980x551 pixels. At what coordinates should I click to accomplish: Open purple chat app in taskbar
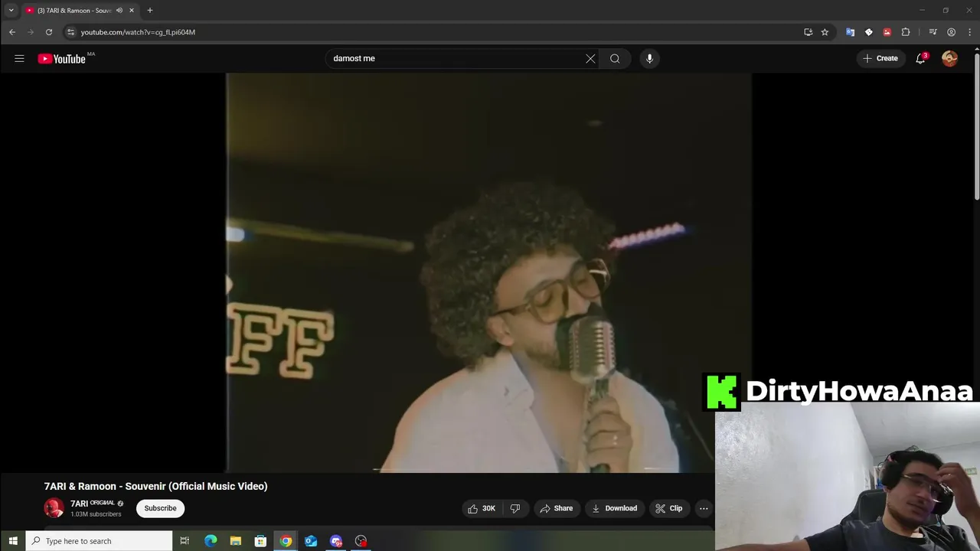tap(336, 541)
